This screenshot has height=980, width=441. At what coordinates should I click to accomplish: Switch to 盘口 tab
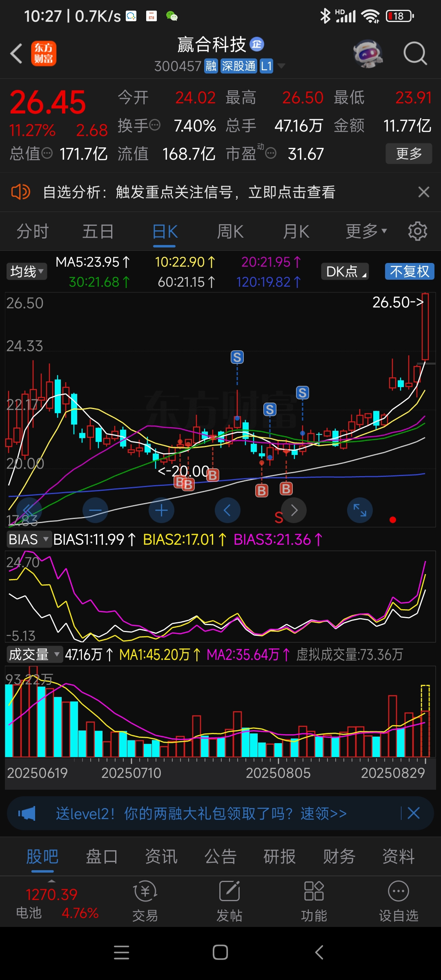pyautogui.click(x=102, y=856)
